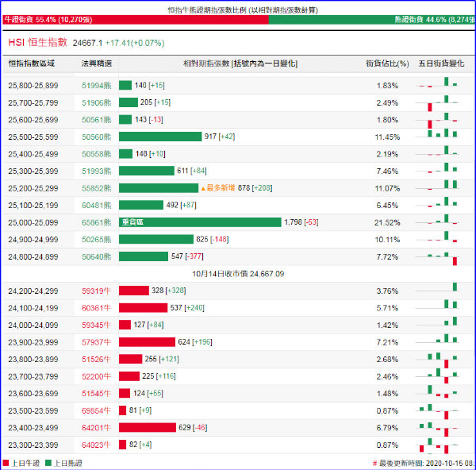Open bull warrant link 52200牛
The height and width of the screenshot is (470, 476).
96,376
